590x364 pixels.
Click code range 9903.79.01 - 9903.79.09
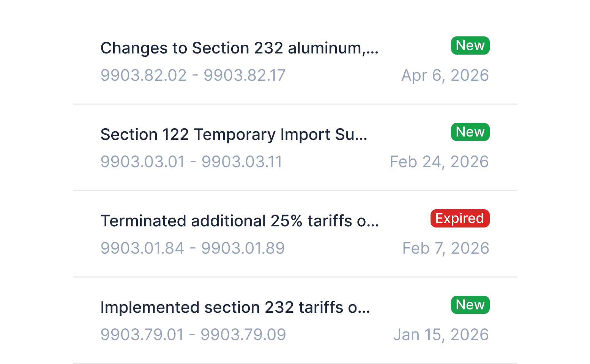click(193, 335)
